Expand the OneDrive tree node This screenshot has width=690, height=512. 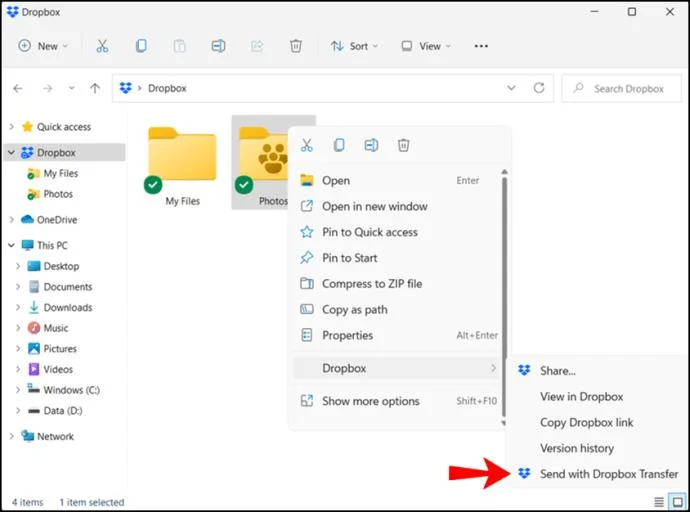point(11,219)
